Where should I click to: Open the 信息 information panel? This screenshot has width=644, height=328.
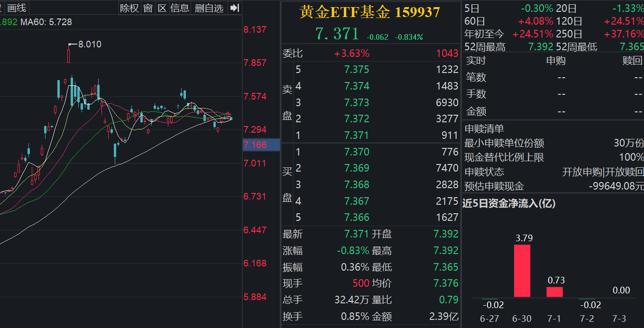pos(181,8)
